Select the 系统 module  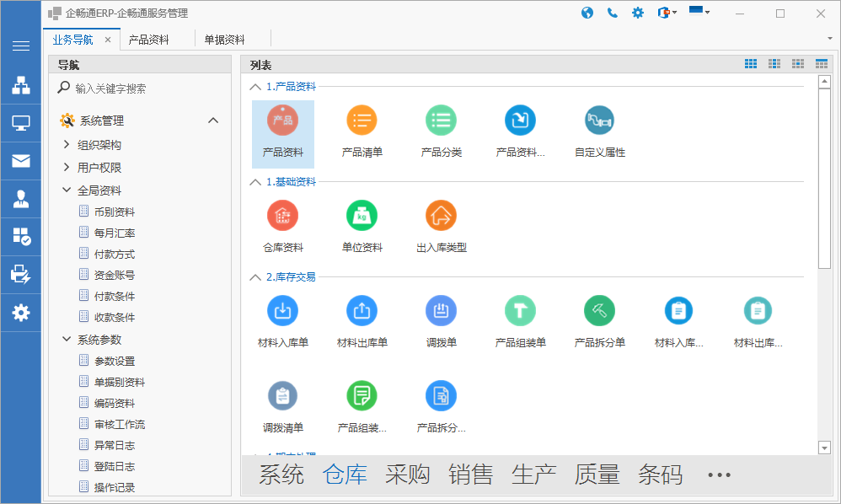tap(281, 475)
